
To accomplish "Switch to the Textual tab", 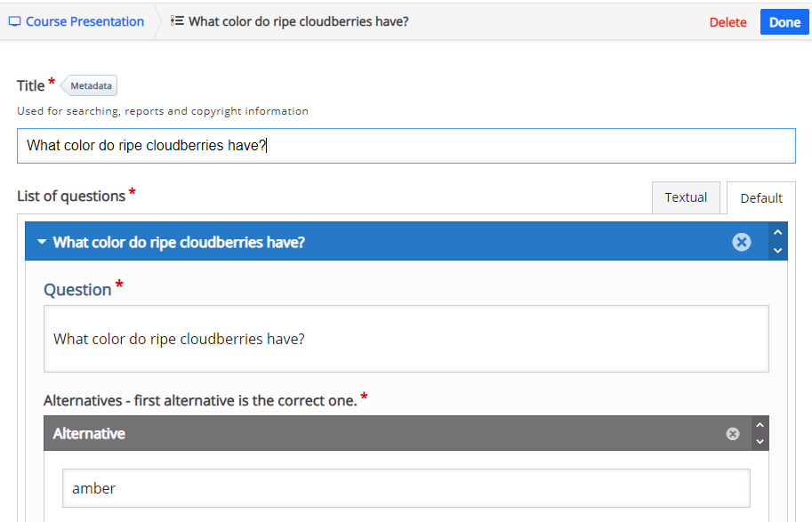I will pyautogui.click(x=686, y=197).
